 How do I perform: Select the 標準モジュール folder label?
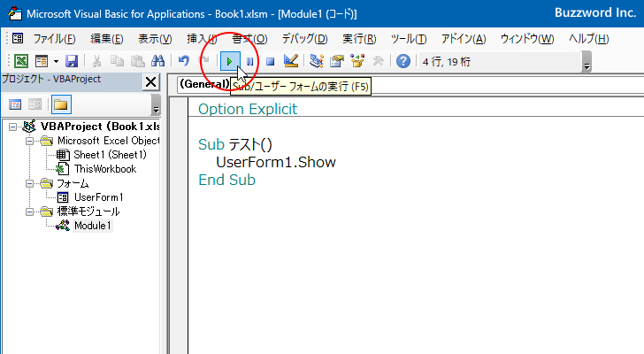(88, 212)
